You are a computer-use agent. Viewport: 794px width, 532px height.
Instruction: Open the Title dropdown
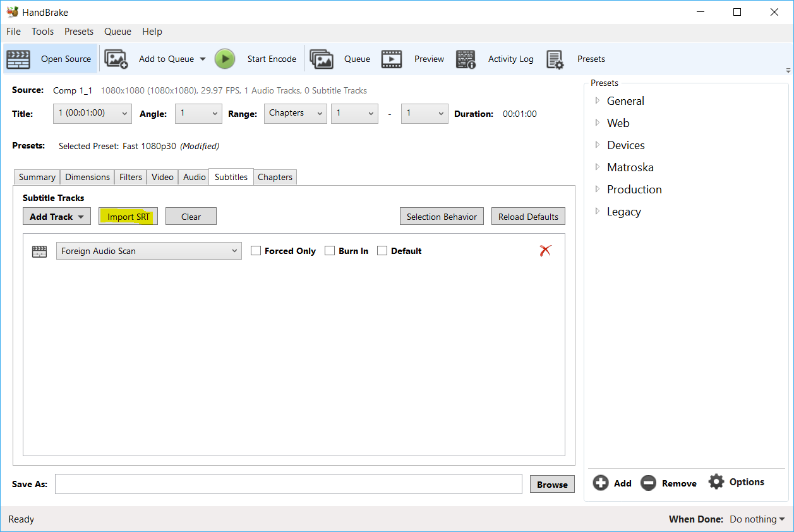pyautogui.click(x=92, y=114)
